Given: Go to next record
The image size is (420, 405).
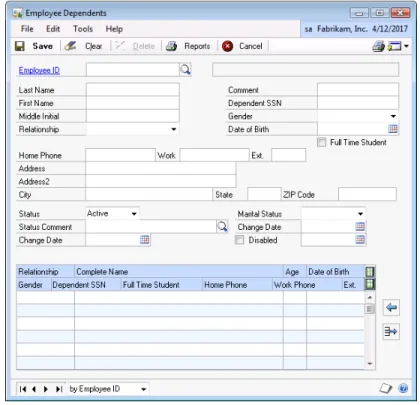Looking at the screenshot, I should (46, 389).
